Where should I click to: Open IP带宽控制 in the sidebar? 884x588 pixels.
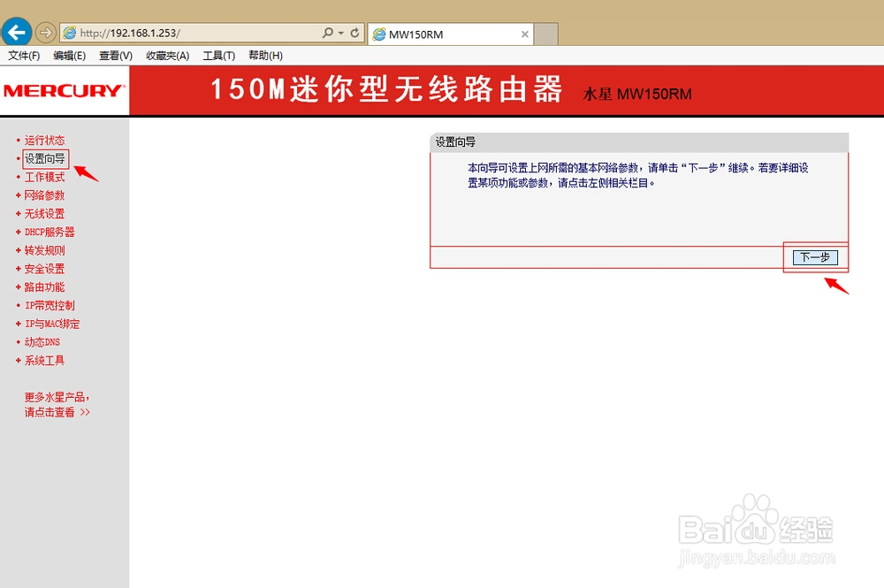(x=50, y=306)
